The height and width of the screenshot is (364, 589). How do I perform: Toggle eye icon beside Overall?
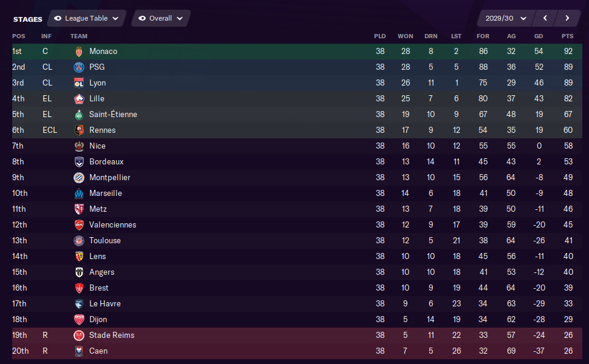pyautogui.click(x=142, y=18)
